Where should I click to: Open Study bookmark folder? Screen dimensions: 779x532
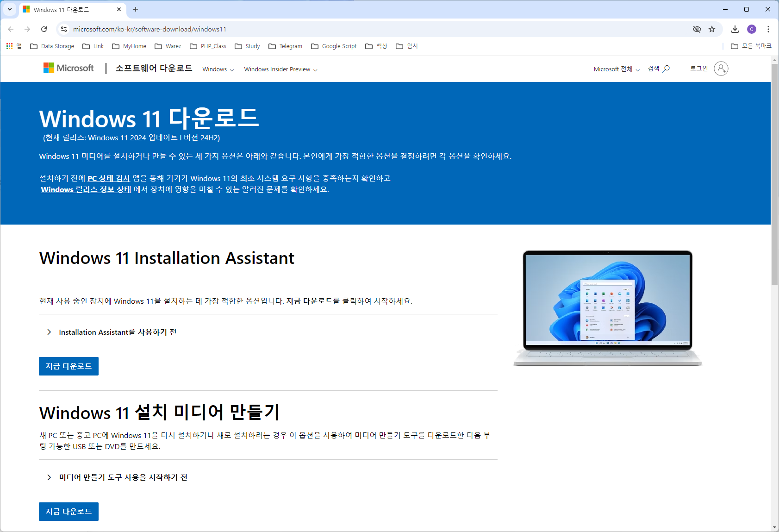[x=247, y=46]
